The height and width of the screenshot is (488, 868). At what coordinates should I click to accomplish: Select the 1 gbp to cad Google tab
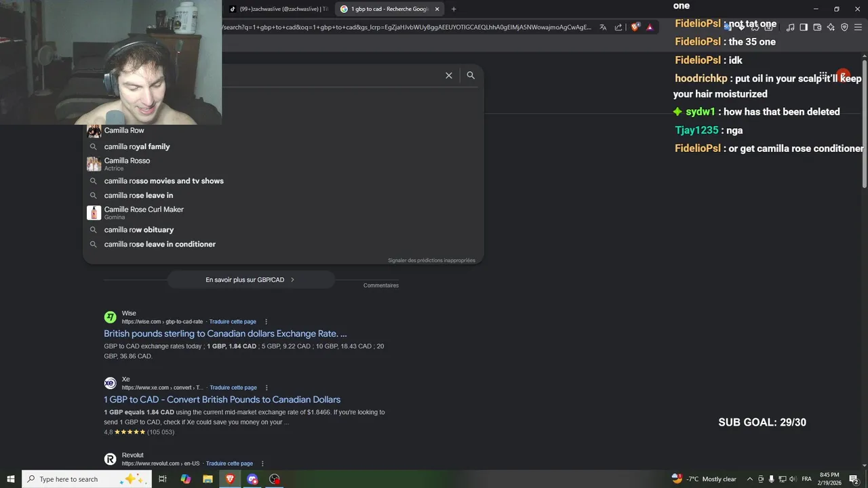tap(390, 9)
